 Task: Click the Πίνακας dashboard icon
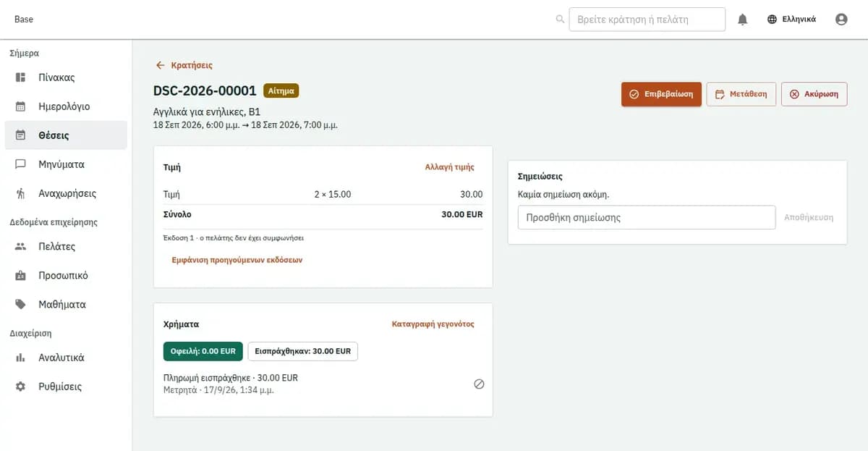coord(21,77)
